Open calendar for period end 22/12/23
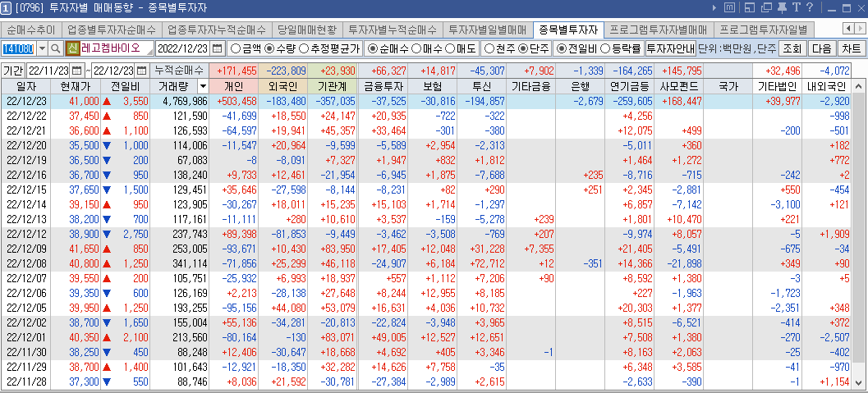 click(142, 71)
